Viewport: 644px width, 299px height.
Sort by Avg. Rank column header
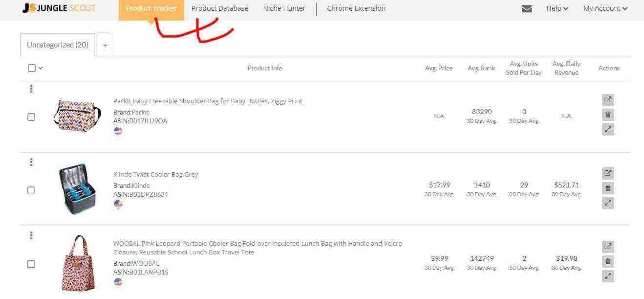point(481,68)
